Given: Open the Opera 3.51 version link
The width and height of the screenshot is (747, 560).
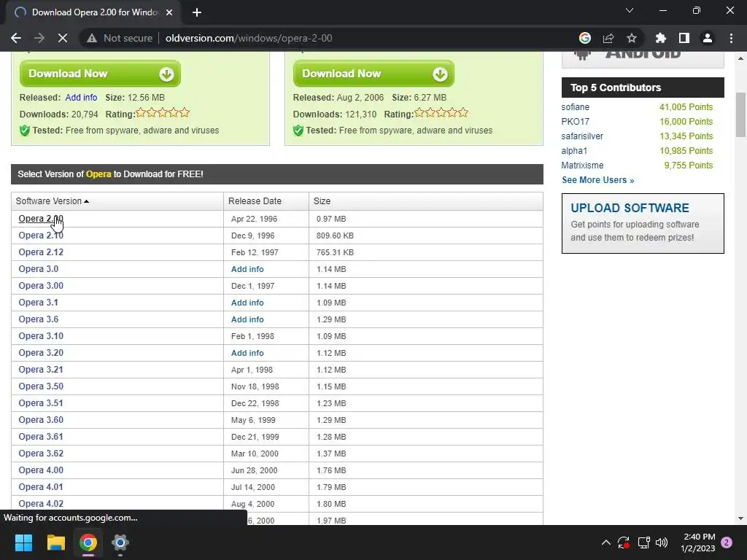Looking at the screenshot, I should (x=41, y=402).
